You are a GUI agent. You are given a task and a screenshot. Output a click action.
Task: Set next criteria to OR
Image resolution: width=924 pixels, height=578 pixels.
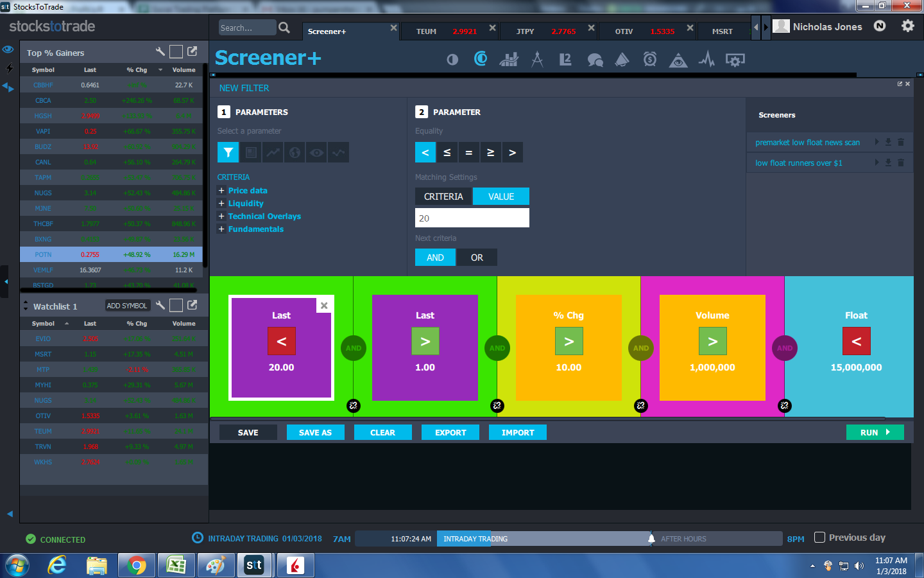coord(477,258)
